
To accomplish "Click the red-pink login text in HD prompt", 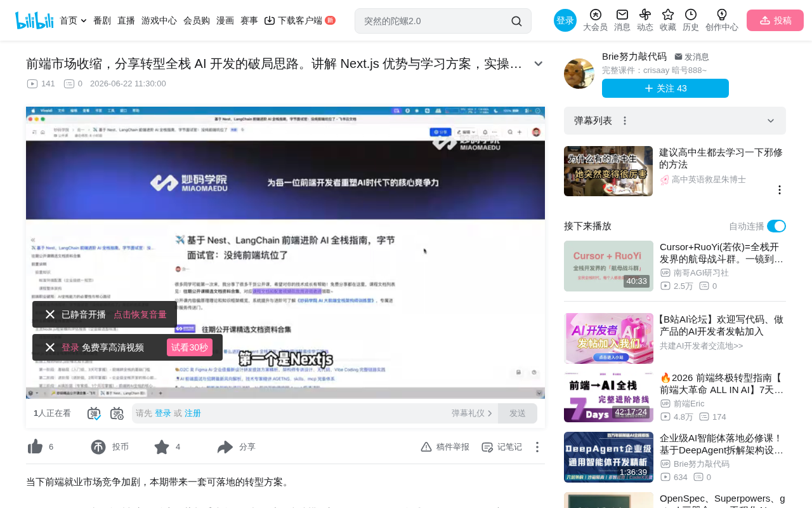I will tap(70, 347).
